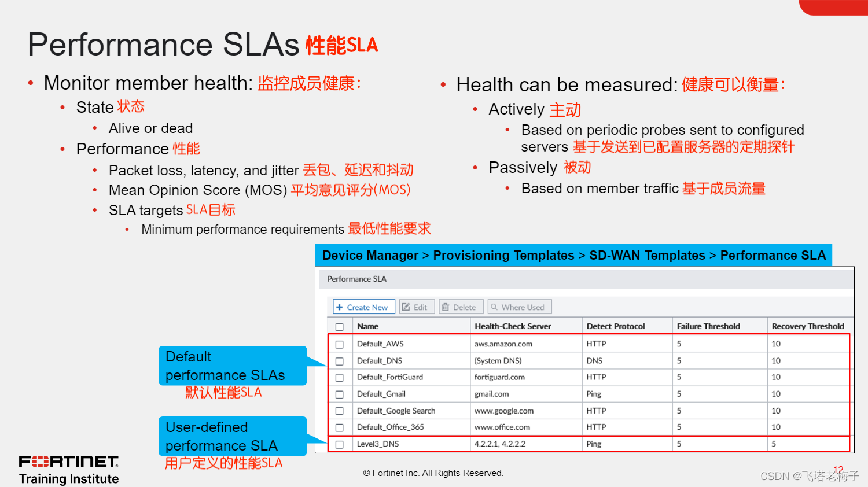Image resolution: width=868 pixels, height=487 pixels.
Task: Click the pencil icon in Edit
Action: [406, 307]
